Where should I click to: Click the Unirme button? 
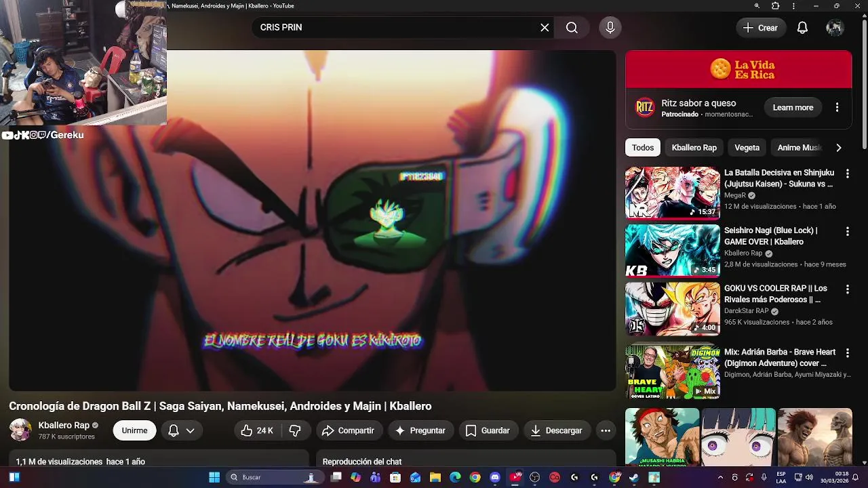click(x=134, y=430)
